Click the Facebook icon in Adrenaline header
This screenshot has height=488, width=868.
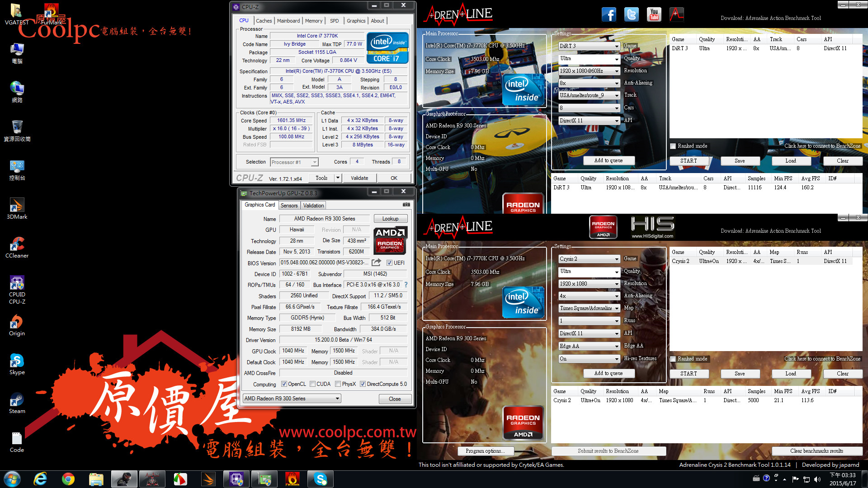(609, 14)
